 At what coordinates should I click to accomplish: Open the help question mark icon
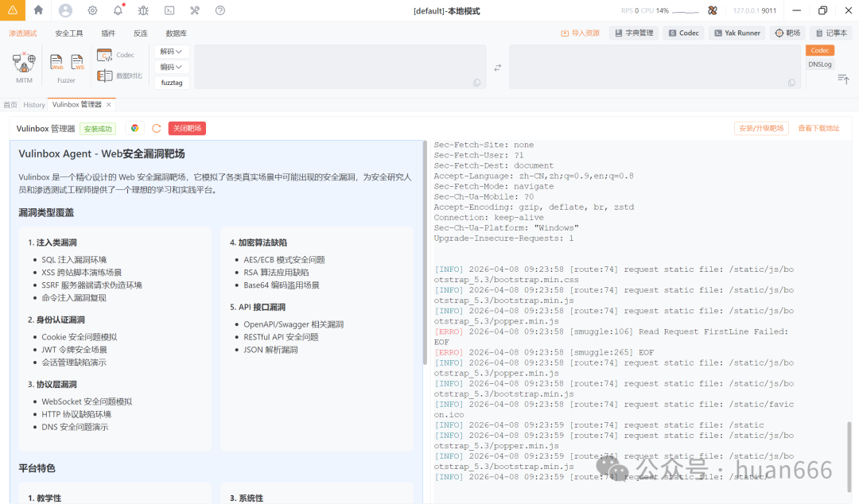[x=220, y=10]
